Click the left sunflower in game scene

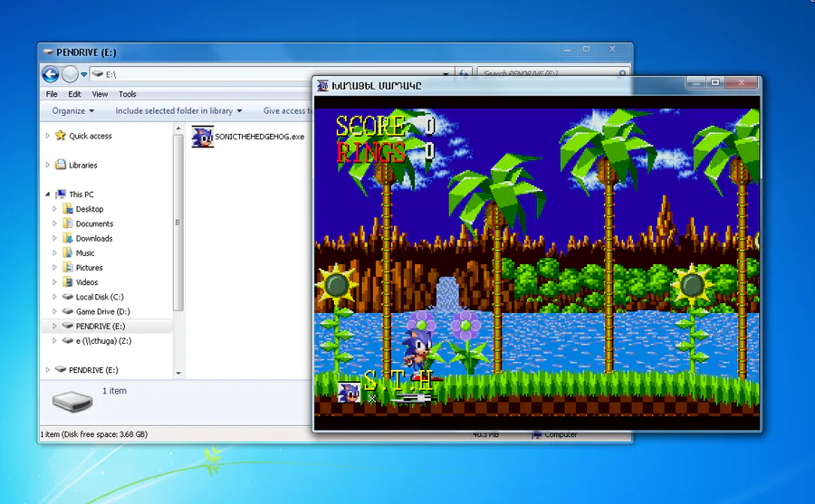click(x=337, y=285)
